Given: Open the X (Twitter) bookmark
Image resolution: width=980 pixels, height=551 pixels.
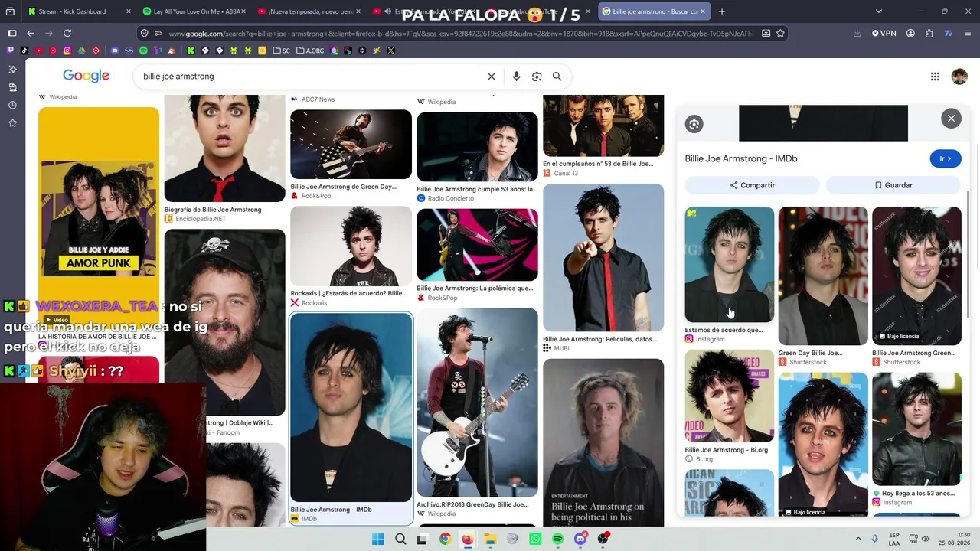Looking at the screenshot, I should [390, 51].
